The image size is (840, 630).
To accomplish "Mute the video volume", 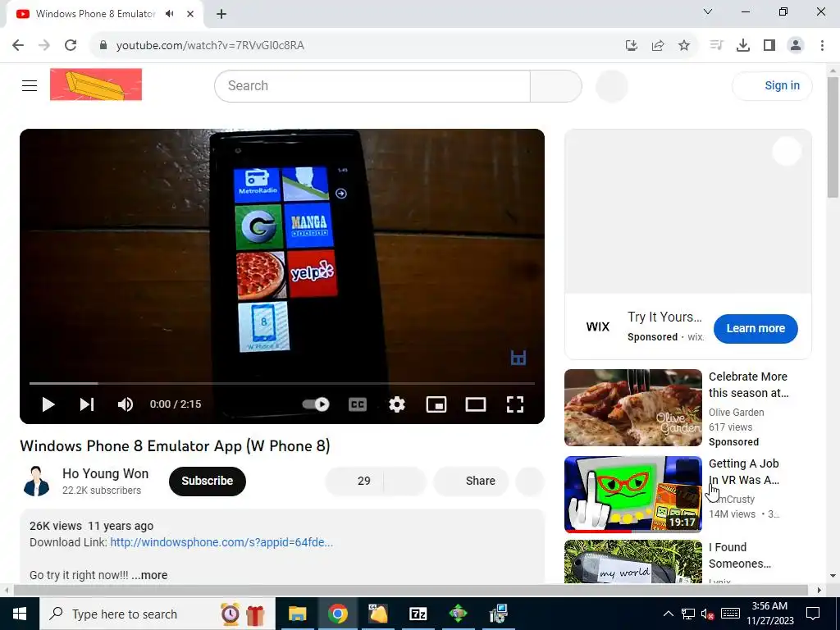I will 126,404.
